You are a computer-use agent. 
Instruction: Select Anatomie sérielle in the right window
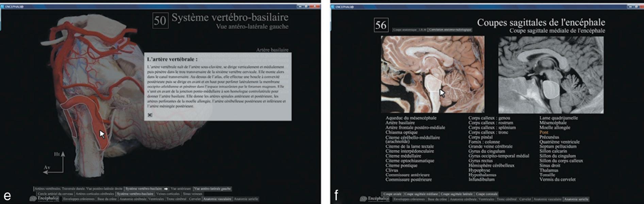576,199
